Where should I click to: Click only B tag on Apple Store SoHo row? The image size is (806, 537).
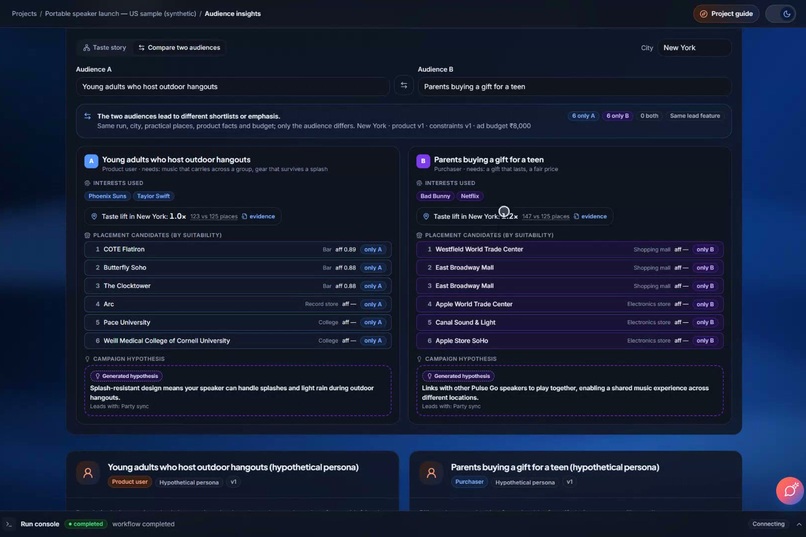pyautogui.click(x=705, y=341)
